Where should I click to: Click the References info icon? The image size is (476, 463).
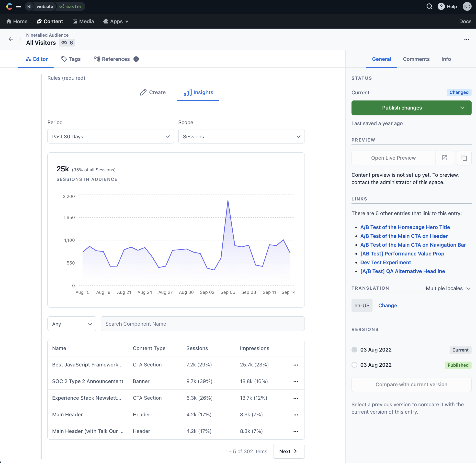(136, 59)
